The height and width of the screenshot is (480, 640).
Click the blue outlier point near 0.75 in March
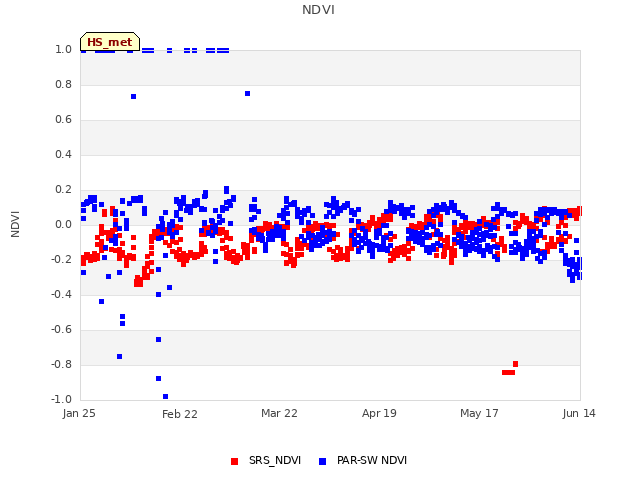point(247,94)
